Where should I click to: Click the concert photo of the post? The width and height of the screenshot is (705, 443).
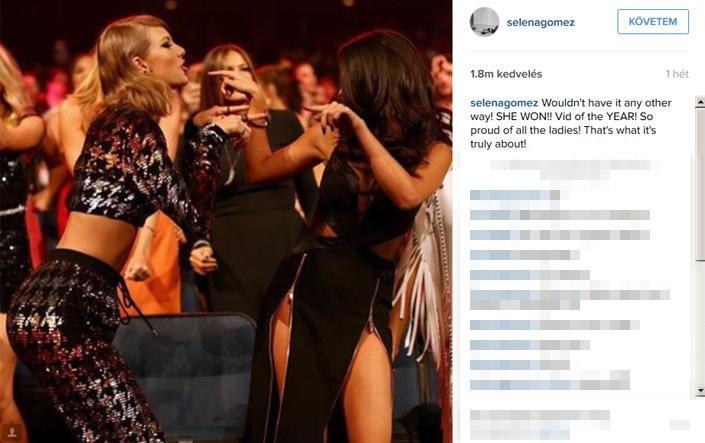coord(226,221)
